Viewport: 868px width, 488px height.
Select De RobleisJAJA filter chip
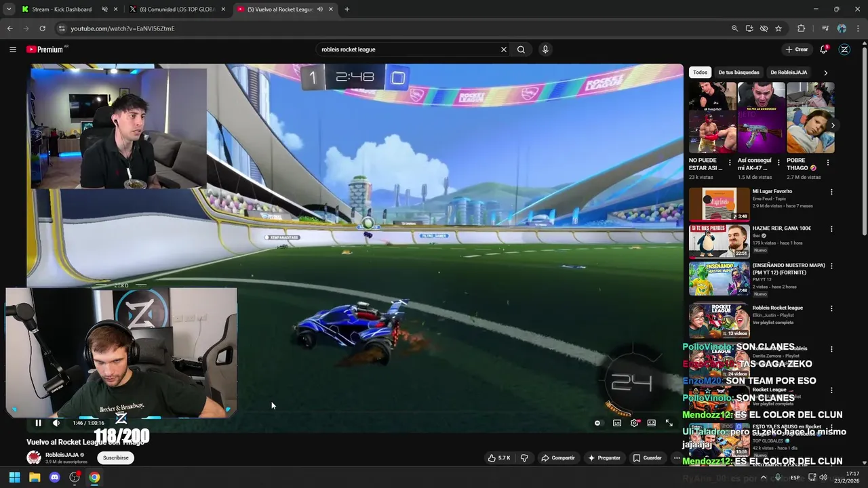click(x=789, y=73)
